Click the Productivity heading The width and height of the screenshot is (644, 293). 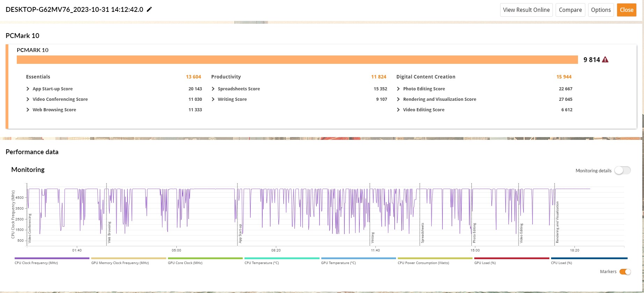[x=226, y=77]
